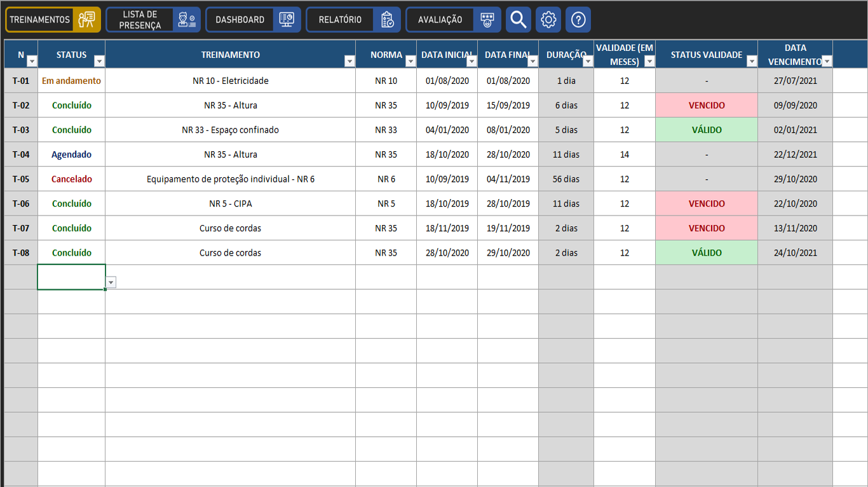Click the due date 27/07/2021
The image size is (868, 487).
pyautogui.click(x=796, y=81)
